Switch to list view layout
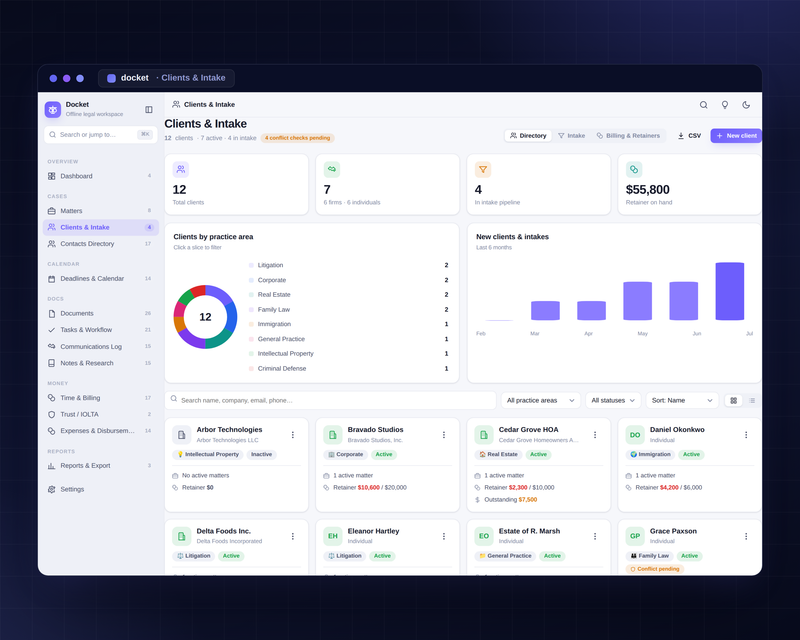This screenshot has width=800, height=640. [752, 401]
